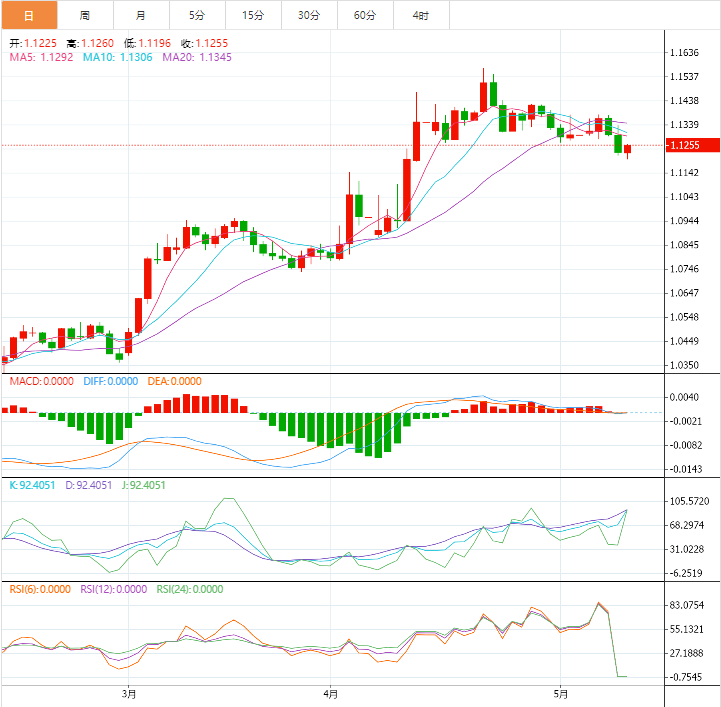
Task: Open the 4时 timeframe tab
Action: tap(422, 15)
